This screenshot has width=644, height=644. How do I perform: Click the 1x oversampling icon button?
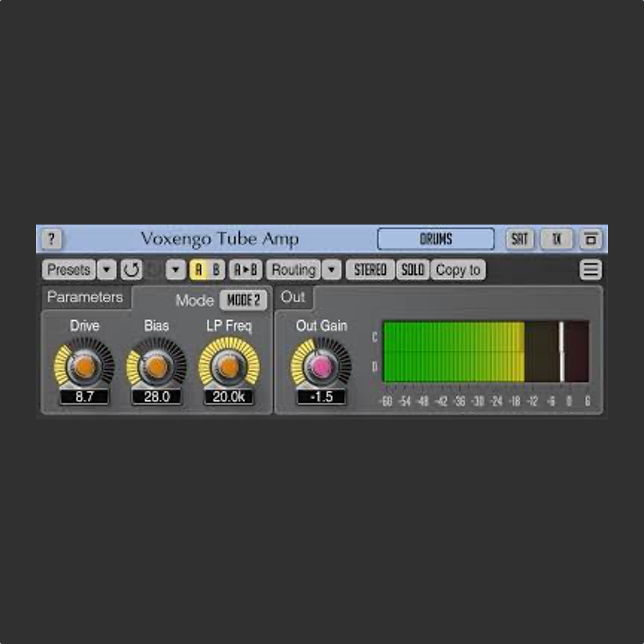coord(556,239)
